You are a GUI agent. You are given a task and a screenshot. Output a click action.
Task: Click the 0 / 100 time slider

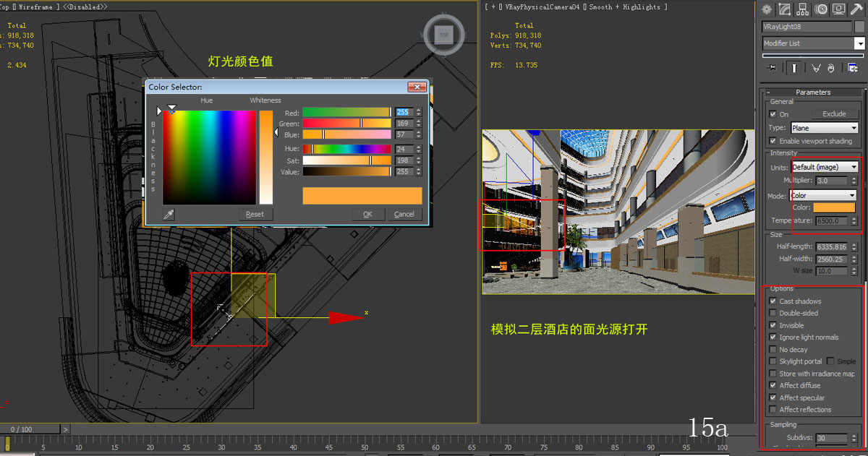(29, 429)
